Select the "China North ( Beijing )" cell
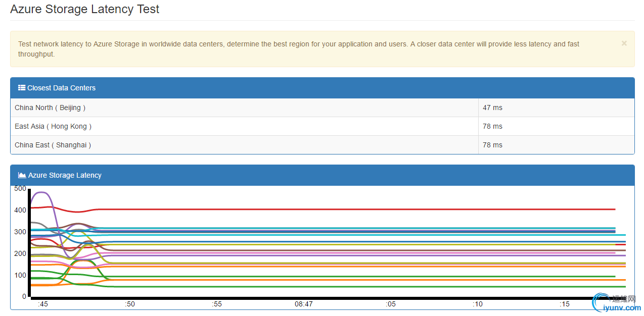 (x=244, y=108)
